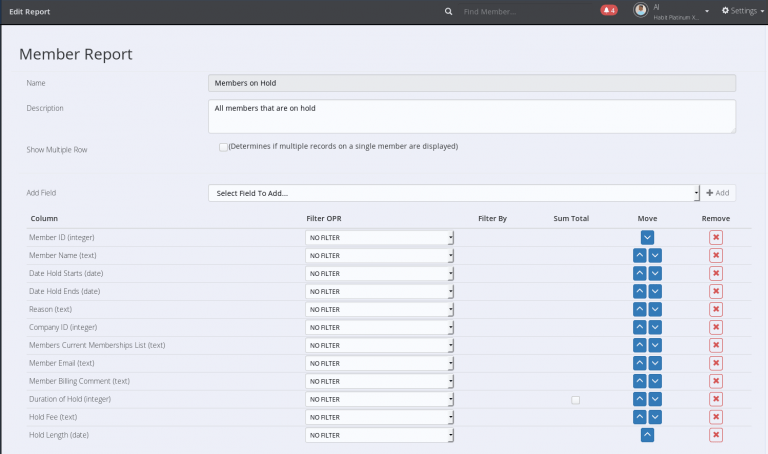
Task: Open Filter OPR dropdown for Member ID
Action: pos(379,238)
